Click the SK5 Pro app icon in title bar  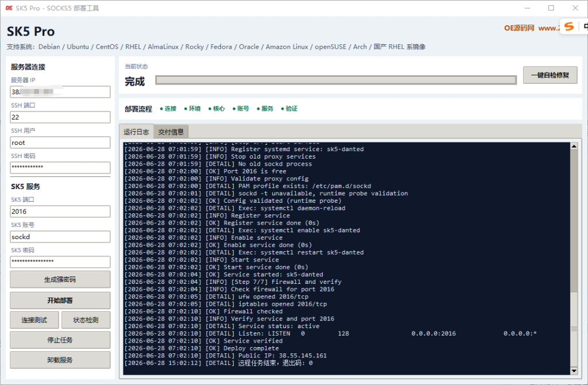[9, 8]
